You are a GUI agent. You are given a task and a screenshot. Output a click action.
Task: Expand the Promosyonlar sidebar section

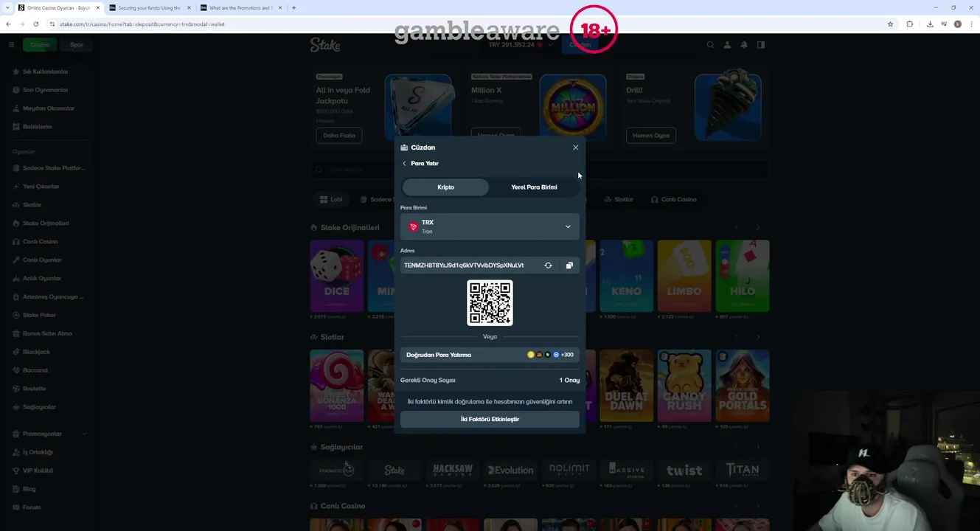coord(48,434)
